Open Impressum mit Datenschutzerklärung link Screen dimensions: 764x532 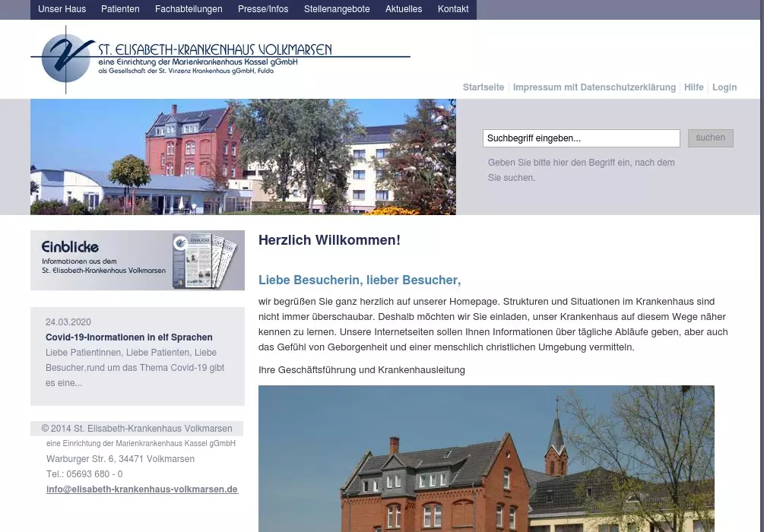tap(594, 87)
